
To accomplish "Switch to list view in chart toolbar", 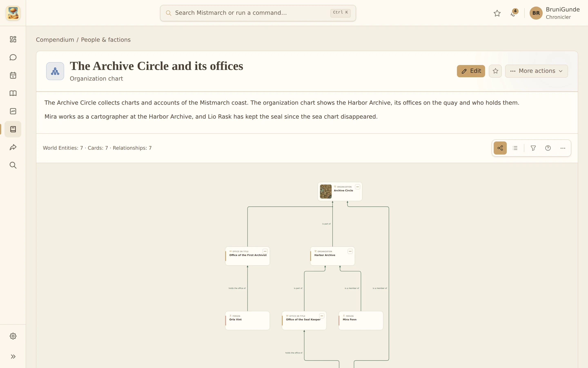I will coord(515,148).
